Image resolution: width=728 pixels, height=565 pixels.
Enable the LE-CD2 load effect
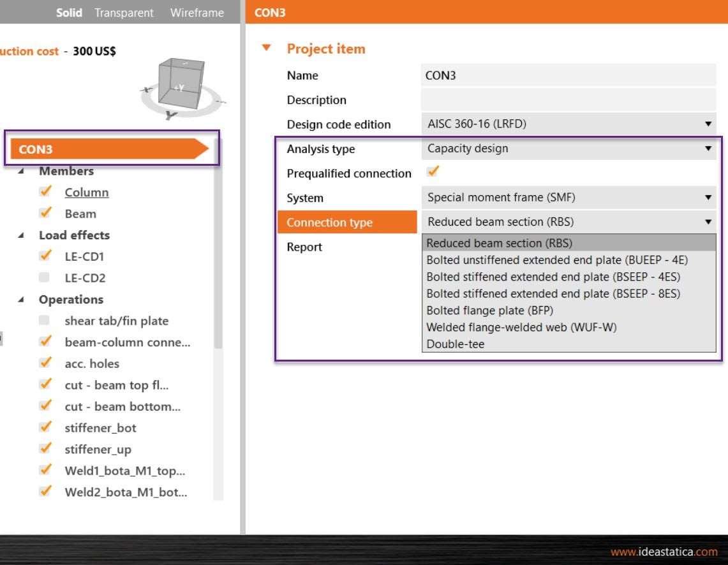coord(45,277)
